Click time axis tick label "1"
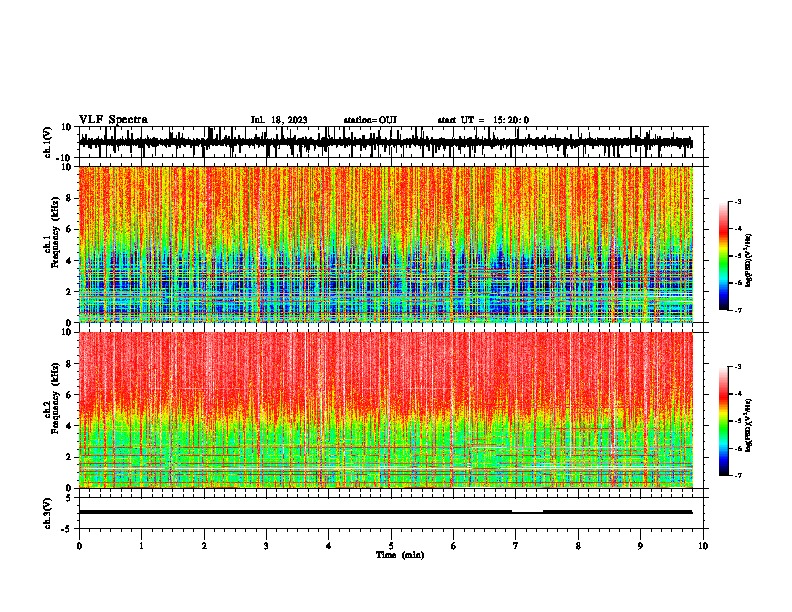Screen dimensions: 792x612 [141, 546]
